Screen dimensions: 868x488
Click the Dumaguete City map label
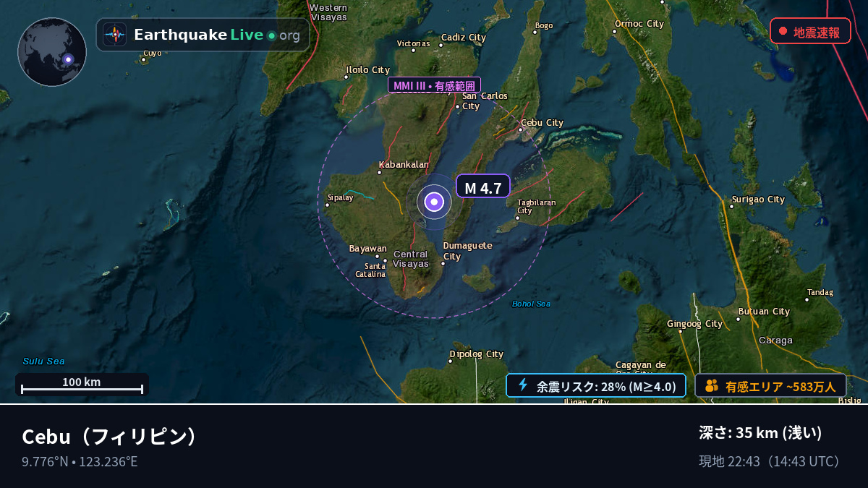point(467,251)
